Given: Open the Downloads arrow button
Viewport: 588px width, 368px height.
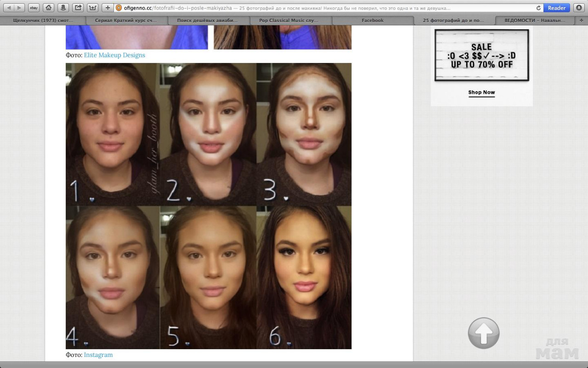Looking at the screenshot, I should (578, 8).
